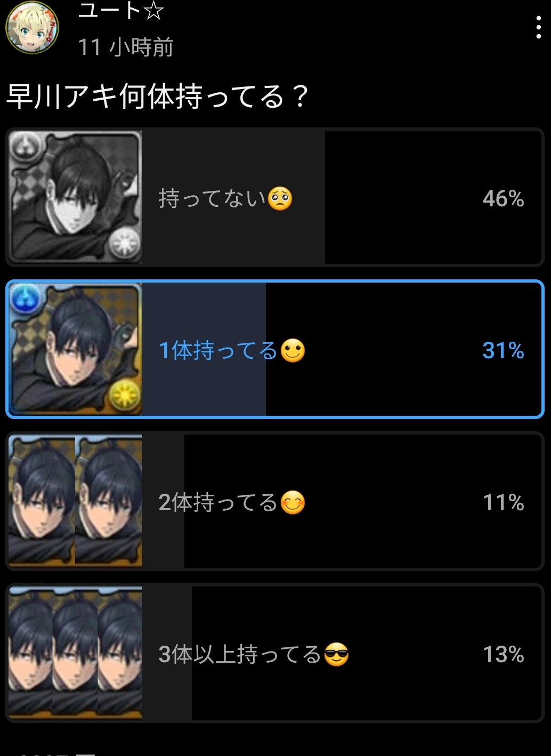Select poll option 持ってない
551x756 pixels.
coord(275,197)
